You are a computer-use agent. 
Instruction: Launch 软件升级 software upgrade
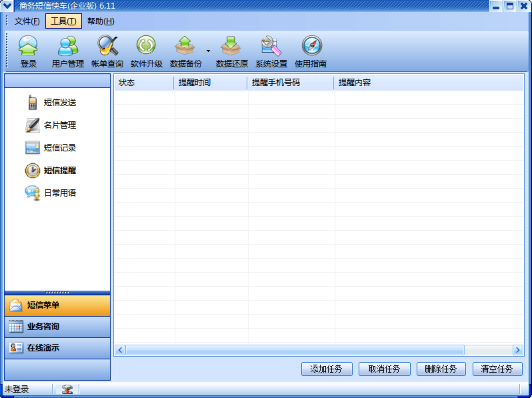coord(146,52)
